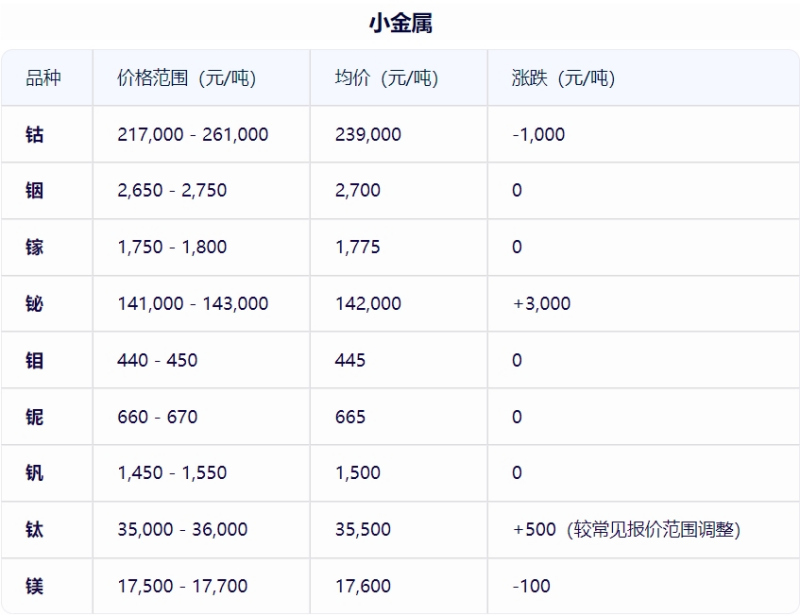This screenshot has height=616, width=800.
Task: Select the 均价 (元/吨) column header
Action: pos(386,78)
